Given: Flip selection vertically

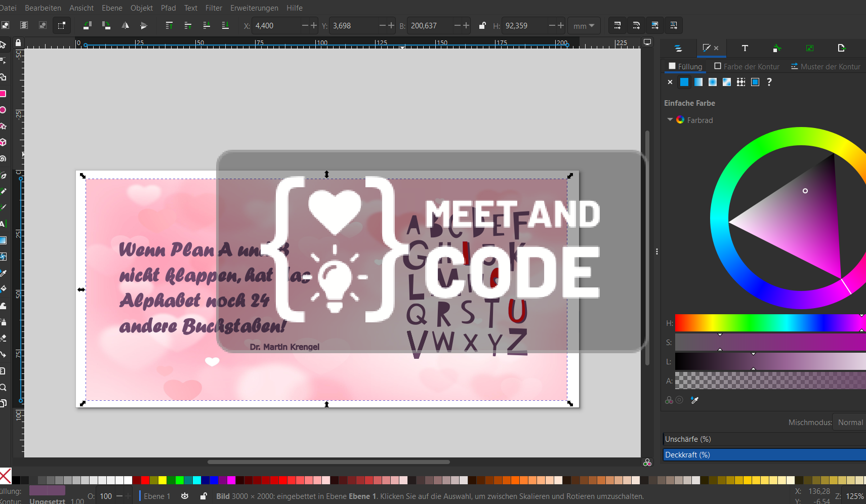Looking at the screenshot, I should [144, 25].
